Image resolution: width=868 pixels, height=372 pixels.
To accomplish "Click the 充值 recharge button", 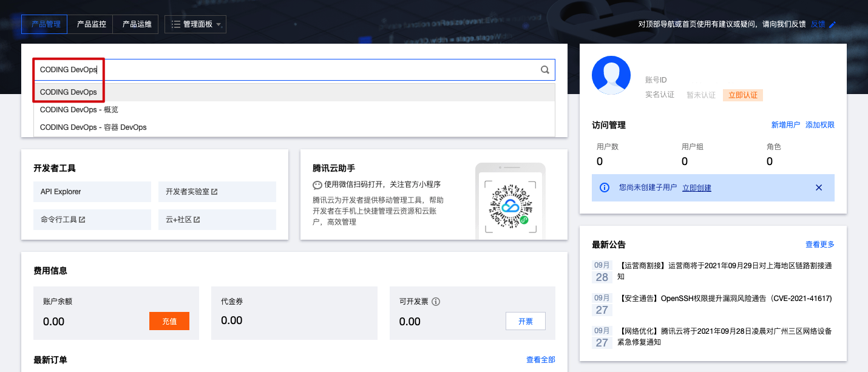I will [169, 321].
